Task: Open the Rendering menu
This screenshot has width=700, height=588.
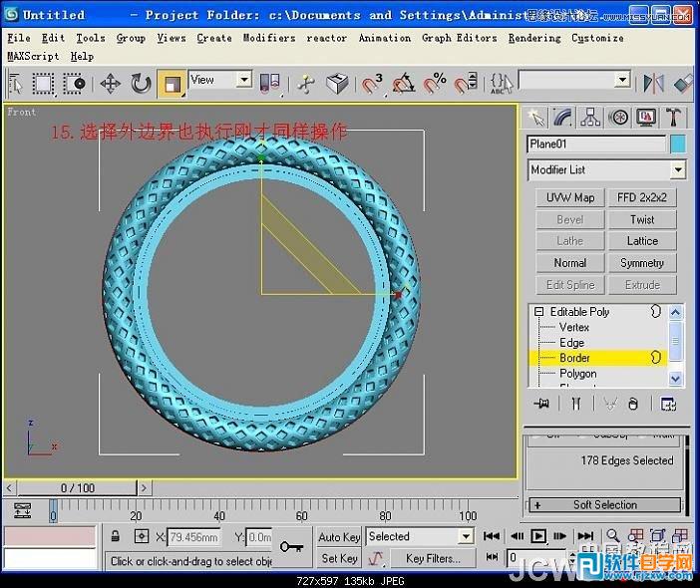Action: coord(533,38)
